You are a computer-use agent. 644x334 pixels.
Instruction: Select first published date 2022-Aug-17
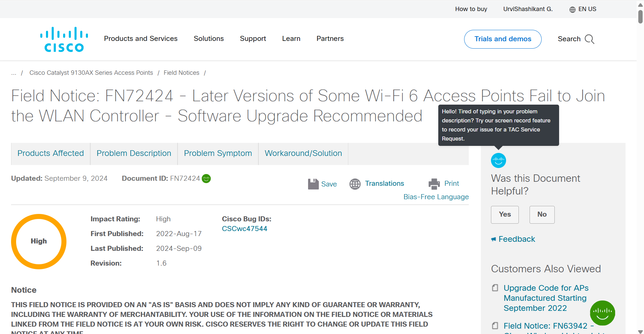point(179,234)
